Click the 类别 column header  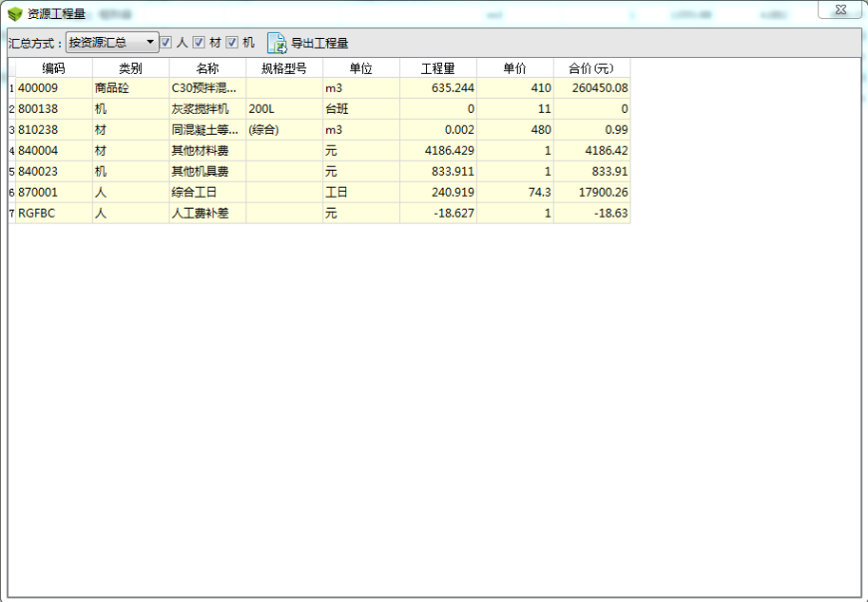click(x=131, y=68)
